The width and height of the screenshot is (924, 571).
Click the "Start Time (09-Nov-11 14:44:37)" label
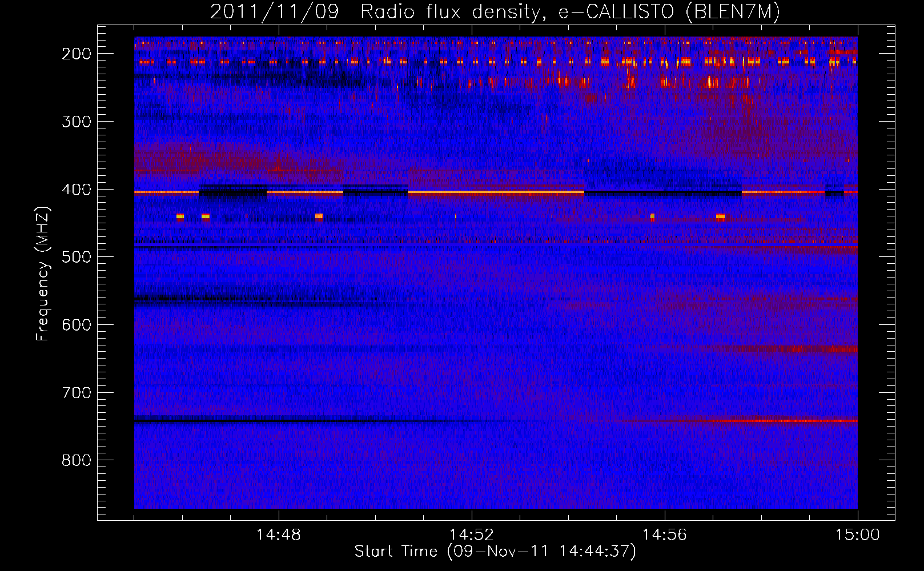pos(495,552)
